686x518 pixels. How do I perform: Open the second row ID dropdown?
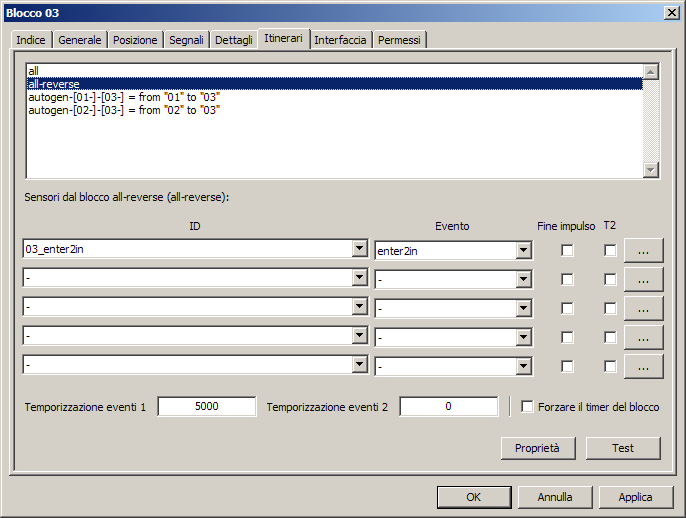pyautogui.click(x=359, y=279)
